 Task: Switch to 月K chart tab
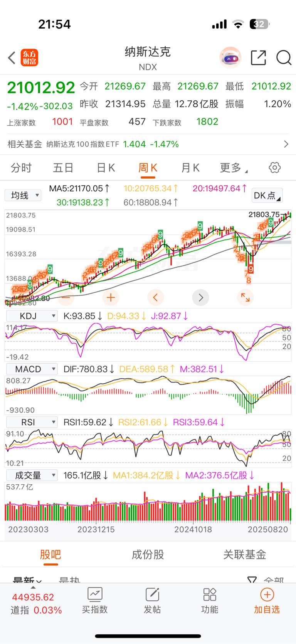click(x=190, y=168)
